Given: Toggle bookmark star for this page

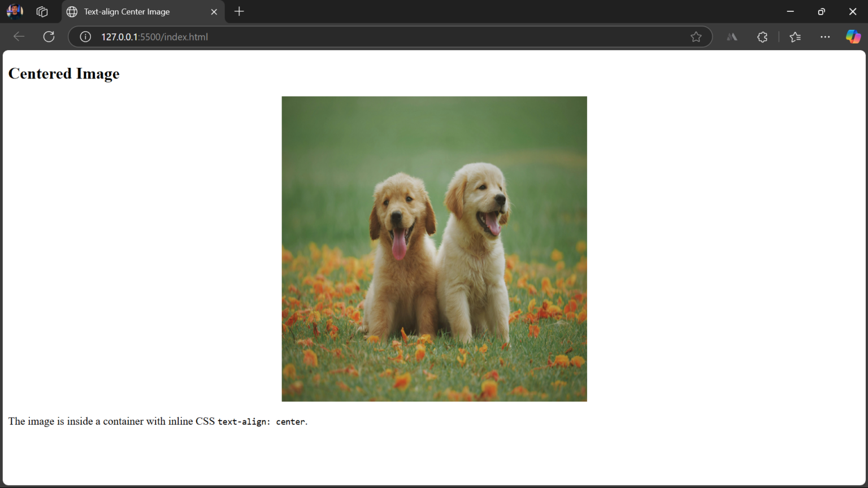Looking at the screenshot, I should point(696,37).
